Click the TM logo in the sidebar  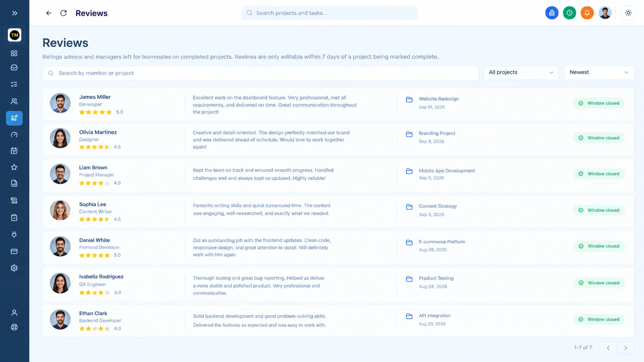pyautogui.click(x=15, y=35)
